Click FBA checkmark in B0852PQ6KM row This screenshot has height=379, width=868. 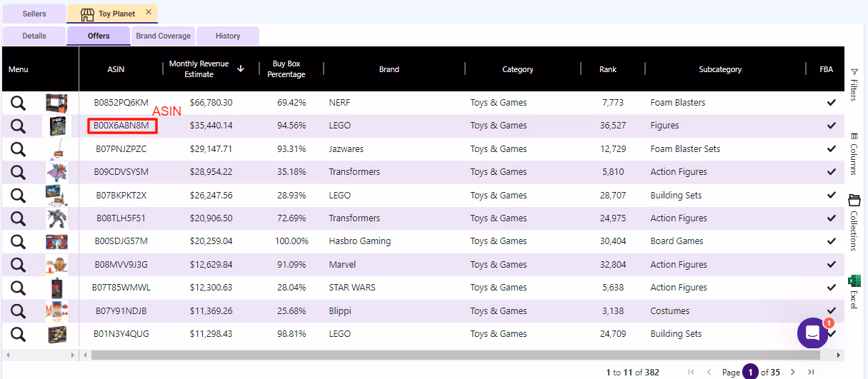(832, 103)
